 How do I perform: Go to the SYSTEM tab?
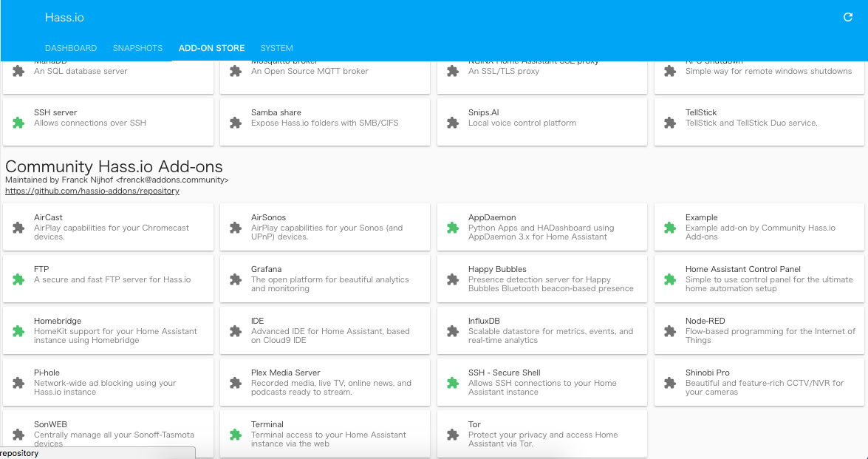click(x=277, y=48)
